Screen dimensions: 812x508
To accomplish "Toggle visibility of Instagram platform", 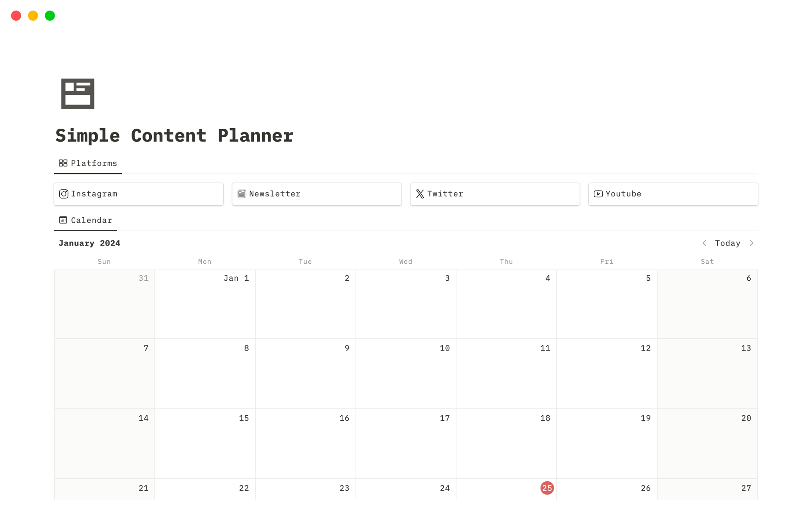I will [139, 194].
